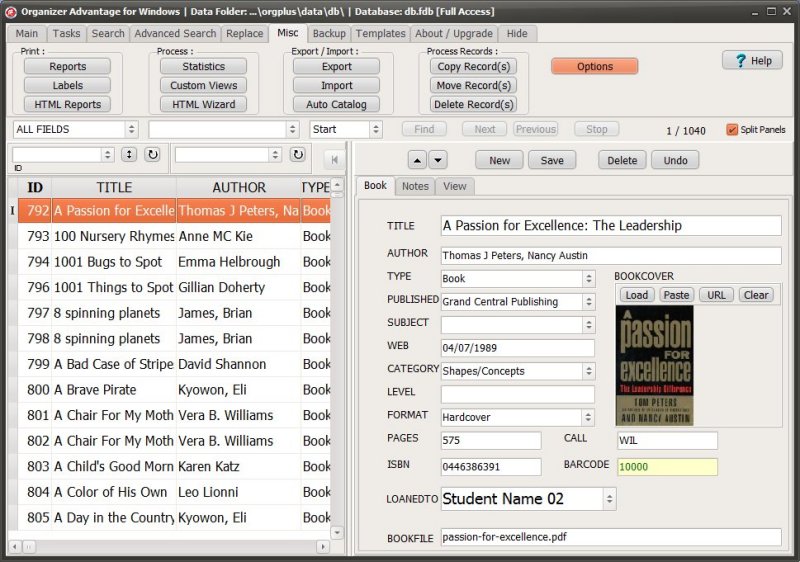Clear the book cover image
Screen dimensions: 800x562
pos(756,295)
